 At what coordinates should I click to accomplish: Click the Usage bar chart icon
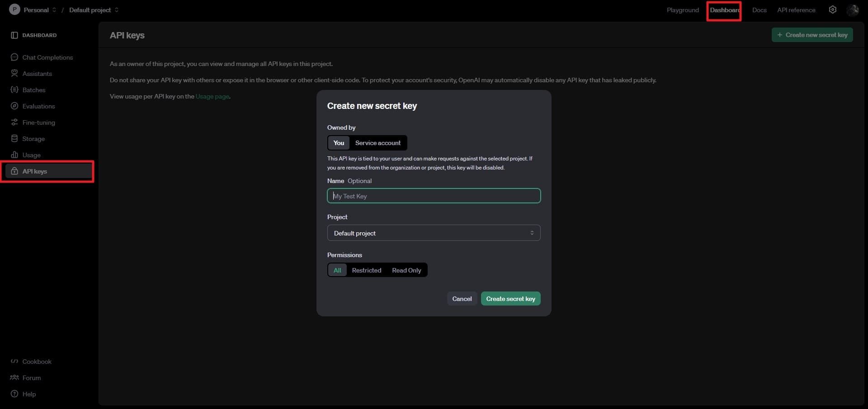pos(14,155)
